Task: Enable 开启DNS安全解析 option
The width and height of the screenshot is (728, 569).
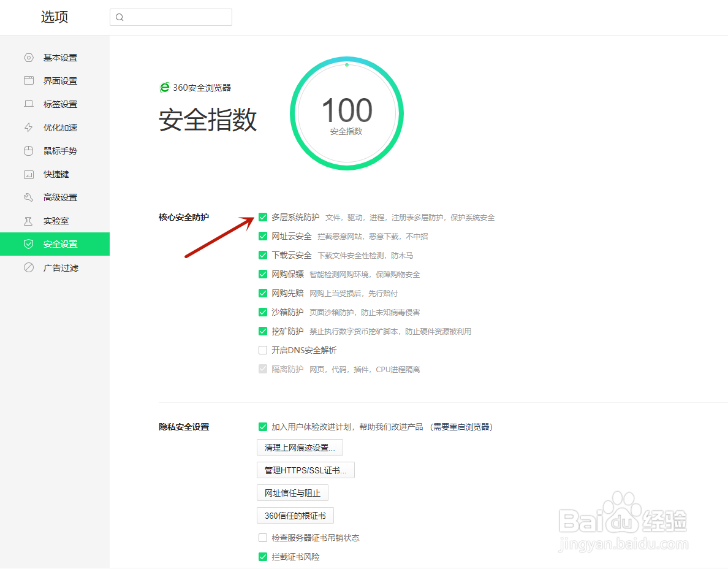Action: (263, 350)
